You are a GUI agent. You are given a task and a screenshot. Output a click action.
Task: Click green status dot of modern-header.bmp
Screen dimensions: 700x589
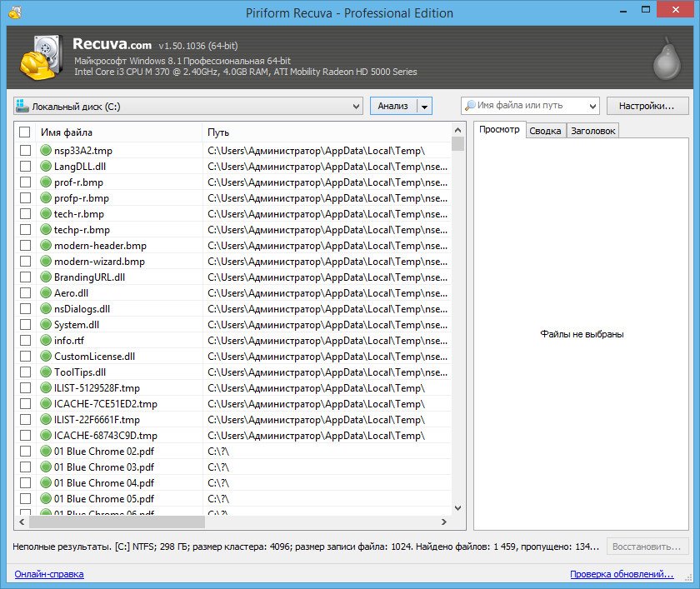click(x=46, y=246)
